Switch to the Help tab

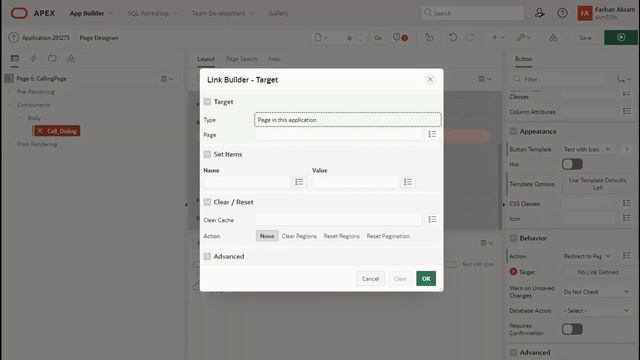(x=274, y=59)
